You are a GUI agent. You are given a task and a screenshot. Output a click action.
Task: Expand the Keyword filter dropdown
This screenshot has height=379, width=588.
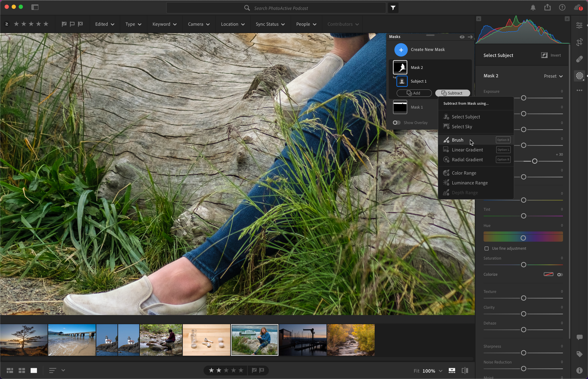click(x=165, y=24)
